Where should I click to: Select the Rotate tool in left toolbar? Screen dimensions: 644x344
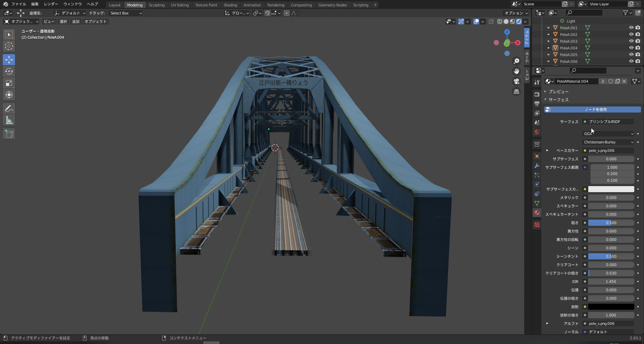[9, 71]
